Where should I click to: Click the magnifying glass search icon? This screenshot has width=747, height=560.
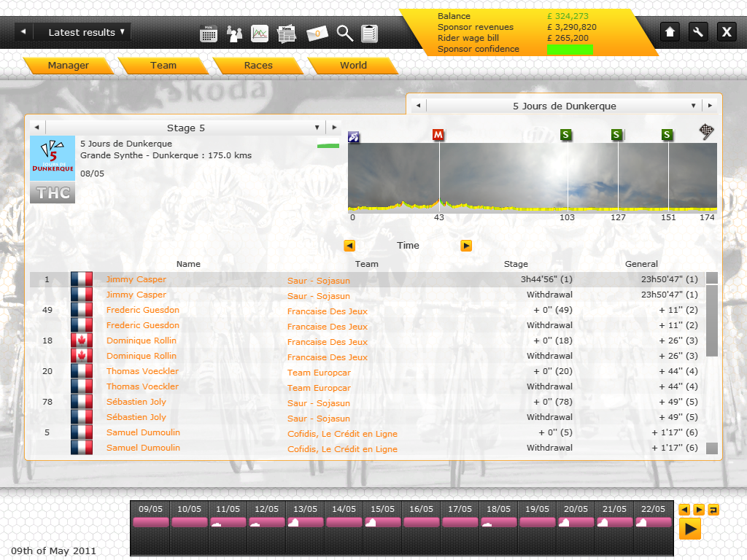click(x=345, y=34)
